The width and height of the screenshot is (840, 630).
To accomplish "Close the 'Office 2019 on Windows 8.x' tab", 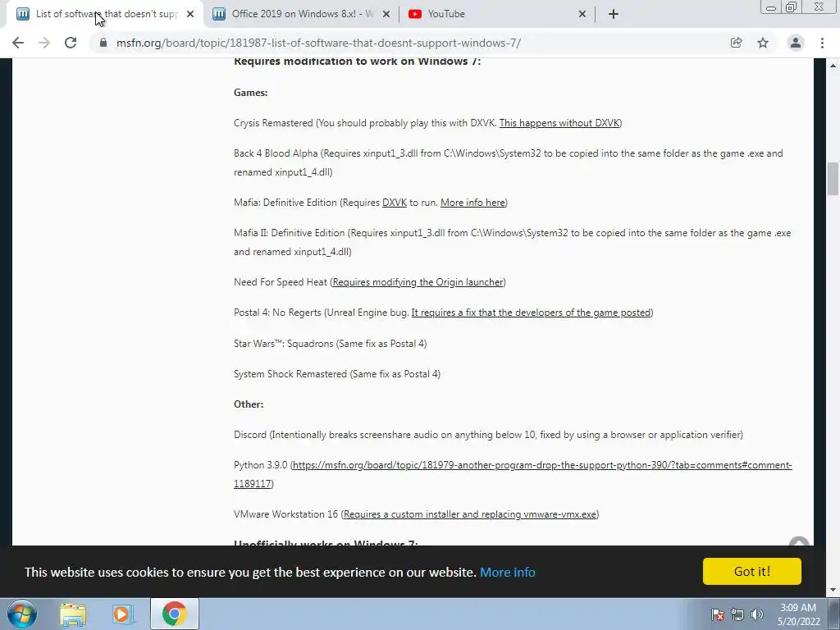I will (x=386, y=14).
